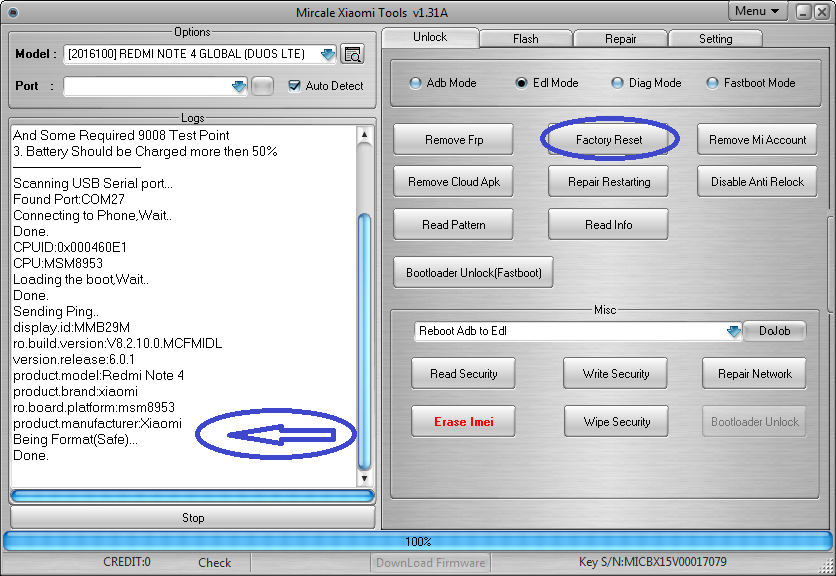The image size is (836, 576).
Task: Click the Write Security button
Action: [616, 374]
